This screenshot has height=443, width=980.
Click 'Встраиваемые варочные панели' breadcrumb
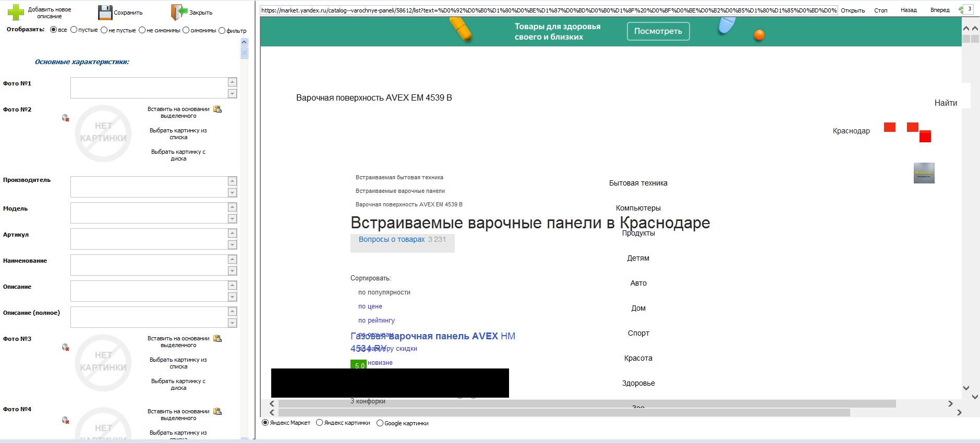(x=401, y=191)
